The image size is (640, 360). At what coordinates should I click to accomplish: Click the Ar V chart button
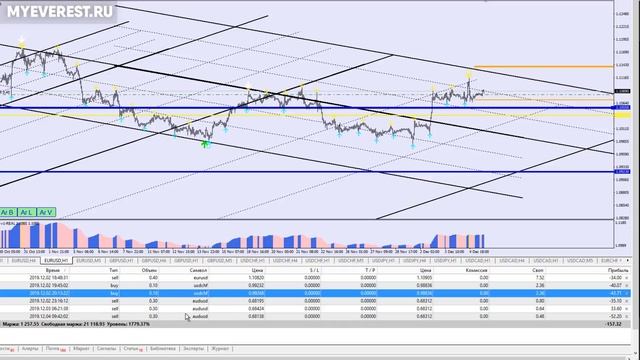pos(46,212)
